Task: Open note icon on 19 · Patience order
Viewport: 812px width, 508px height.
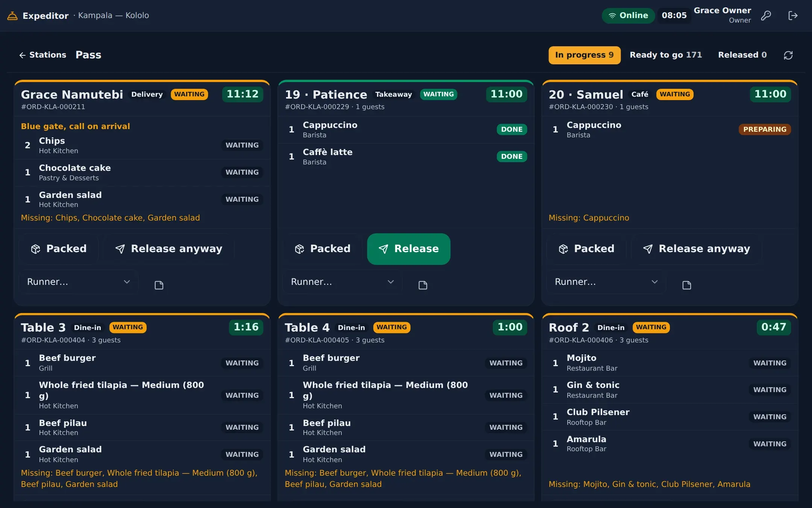Action: pyautogui.click(x=423, y=285)
